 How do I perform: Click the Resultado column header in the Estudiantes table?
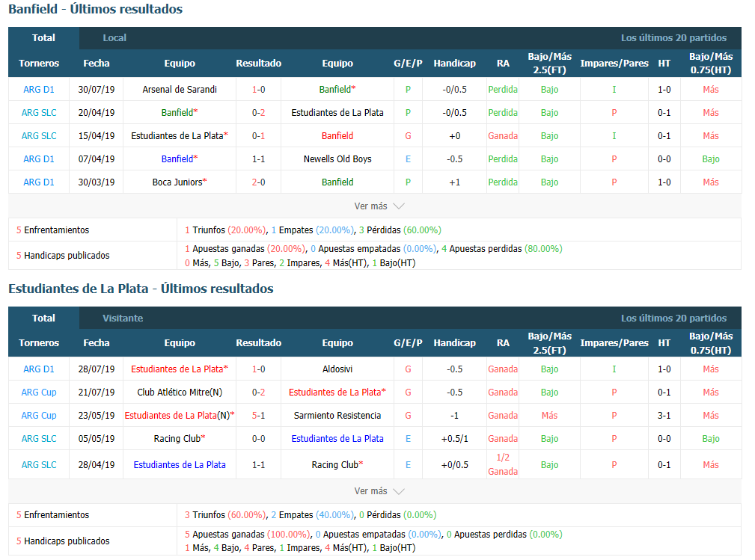(x=259, y=343)
